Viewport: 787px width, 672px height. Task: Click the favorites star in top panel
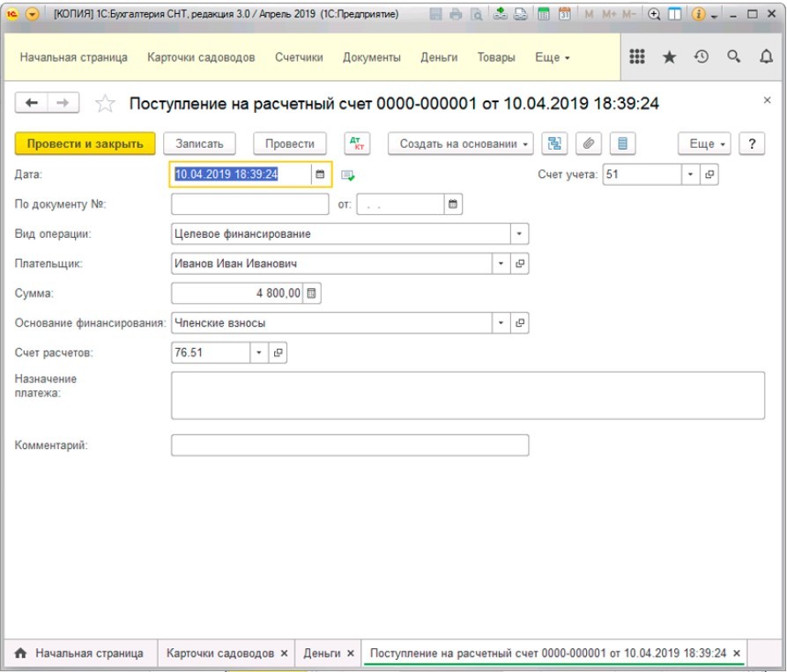669,57
